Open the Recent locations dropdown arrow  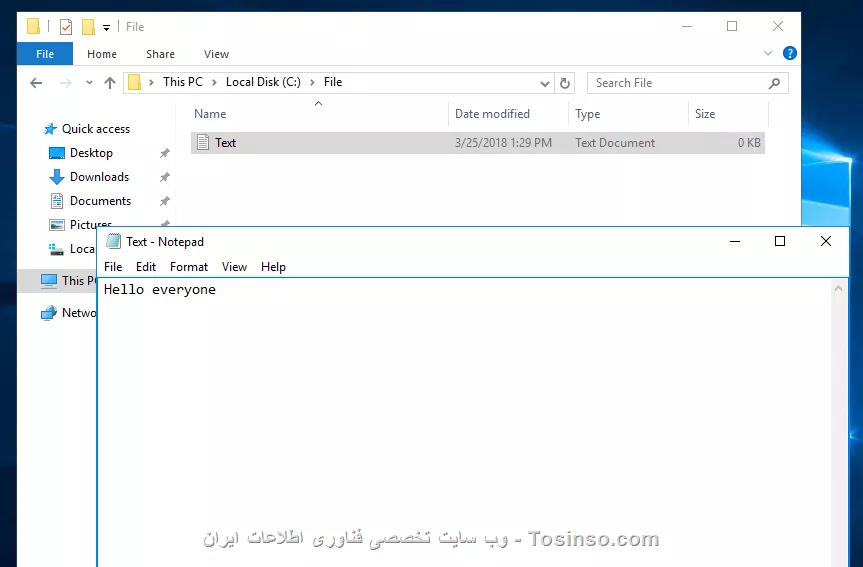pyautogui.click(x=89, y=83)
